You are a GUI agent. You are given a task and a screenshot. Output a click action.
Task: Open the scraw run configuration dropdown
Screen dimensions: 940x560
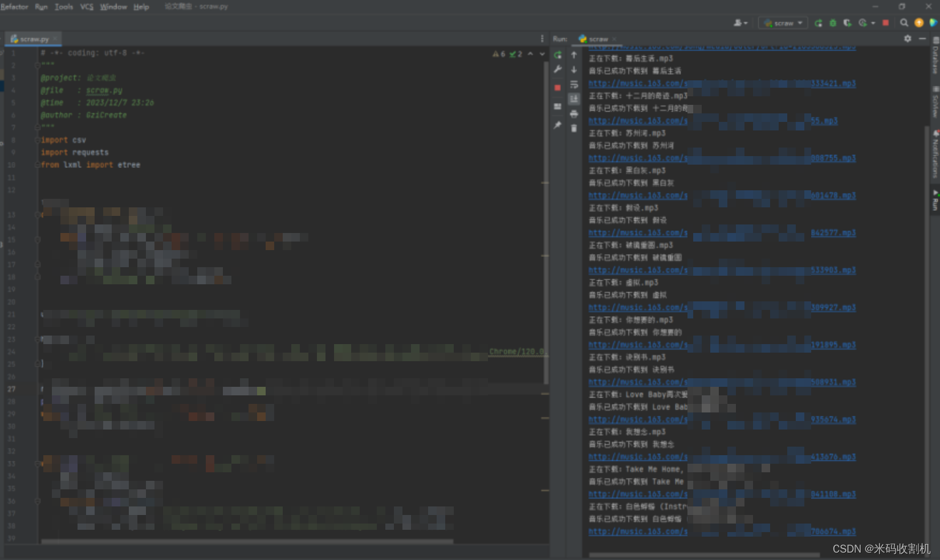click(783, 23)
